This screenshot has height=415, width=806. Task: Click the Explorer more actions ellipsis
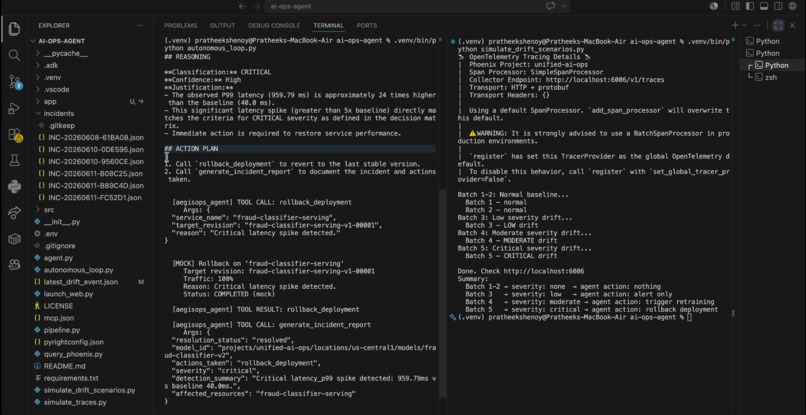tap(140, 25)
